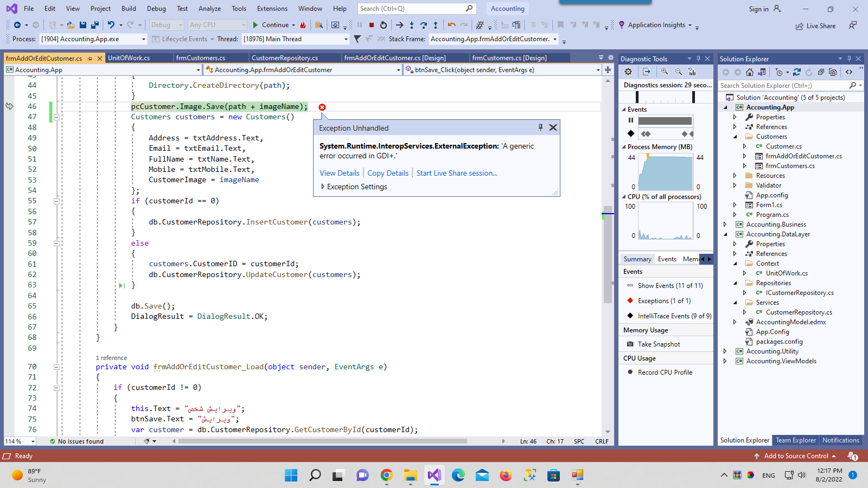This screenshot has width=868, height=488.
Task: Stop debugging with the red square button
Action: pos(372,25)
